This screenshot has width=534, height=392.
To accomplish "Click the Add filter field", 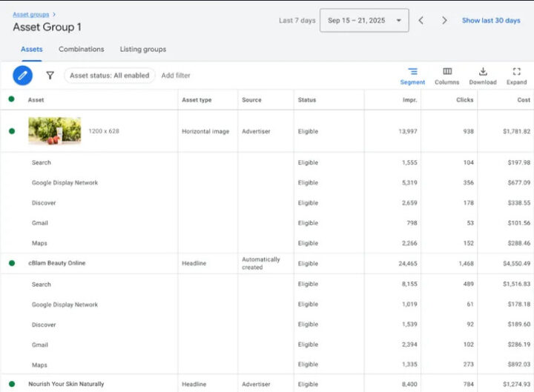I will pyautogui.click(x=176, y=76).
